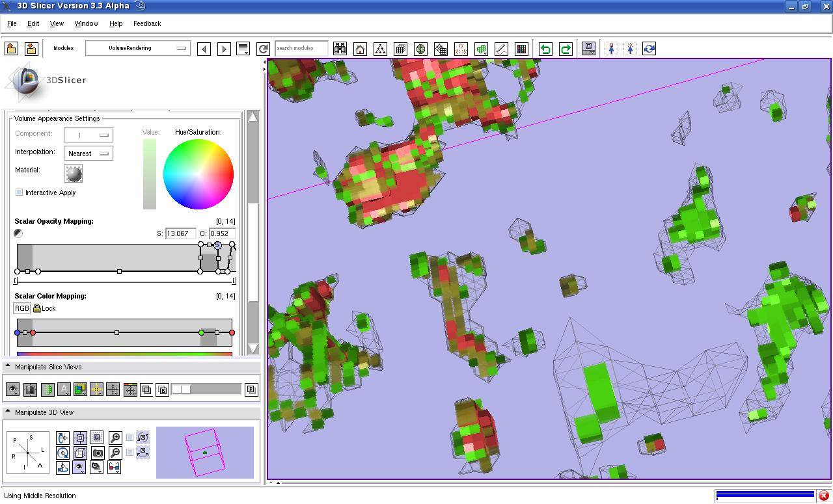Click the camera snapshot icon in 3D View
The width and height of the screenshot is (833, 504).
(98, 453)
